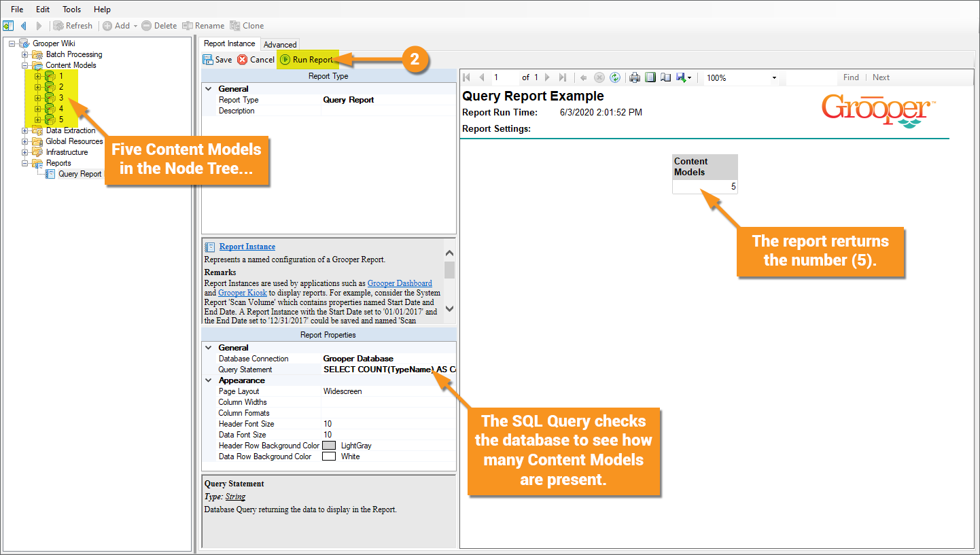Expand the Batch Processing folder

coord(25,54)
